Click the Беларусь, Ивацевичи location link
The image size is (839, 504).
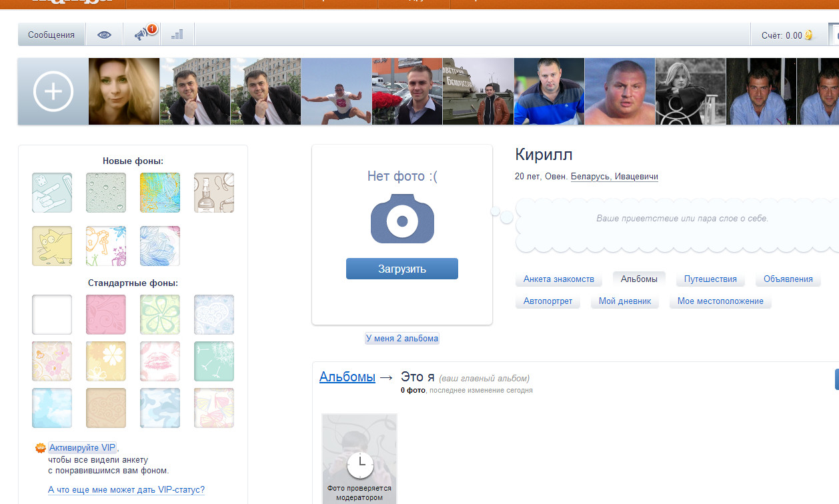point(614,177)
